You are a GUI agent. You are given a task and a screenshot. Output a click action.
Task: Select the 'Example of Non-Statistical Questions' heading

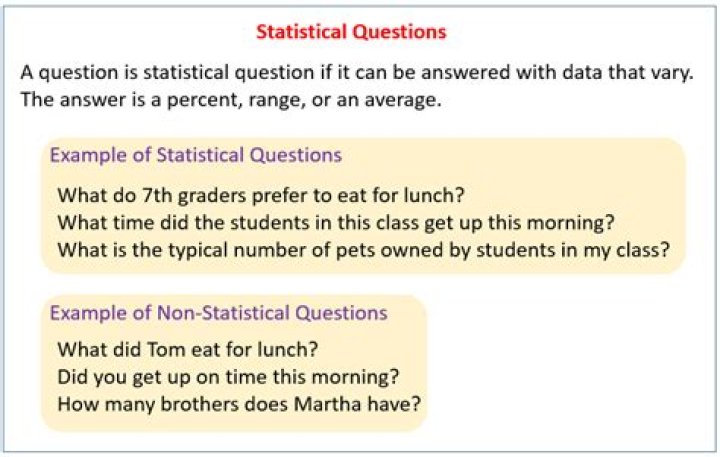point(218,313)
